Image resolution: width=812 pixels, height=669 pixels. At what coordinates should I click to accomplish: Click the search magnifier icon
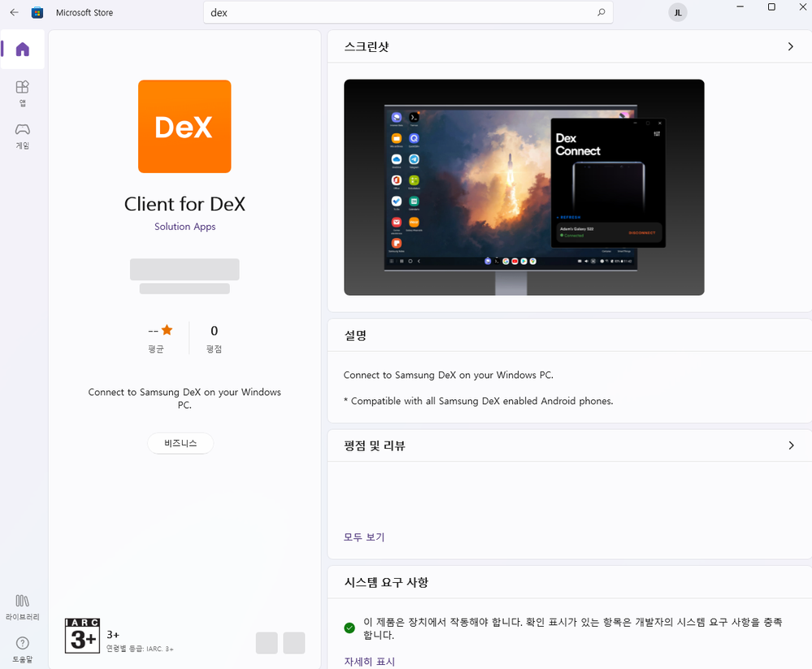coord(601,12)
